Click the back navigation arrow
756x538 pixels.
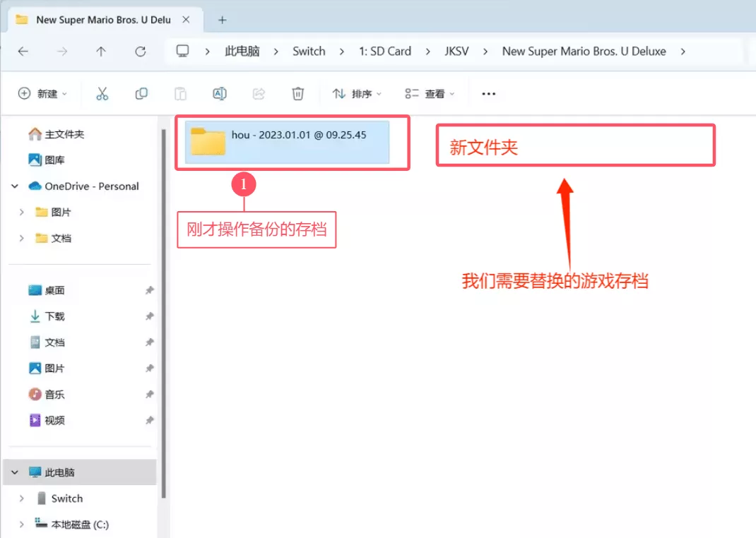pos(23,51)
